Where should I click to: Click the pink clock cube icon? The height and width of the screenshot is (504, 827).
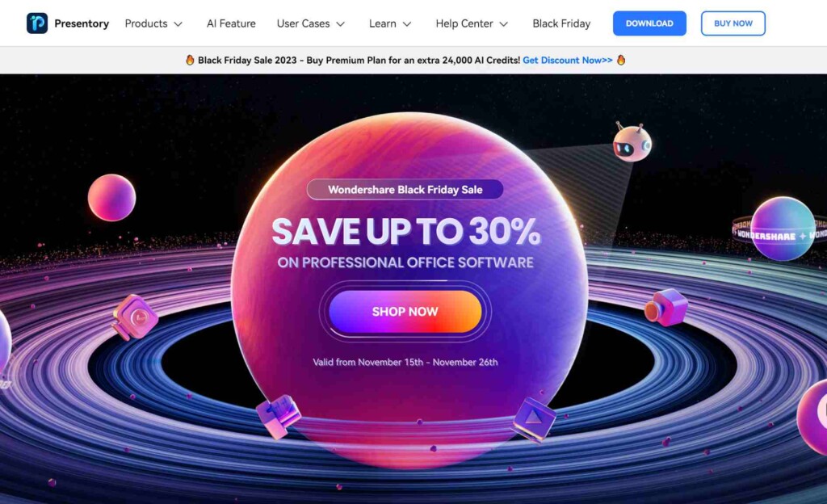(x=135, y=317)
